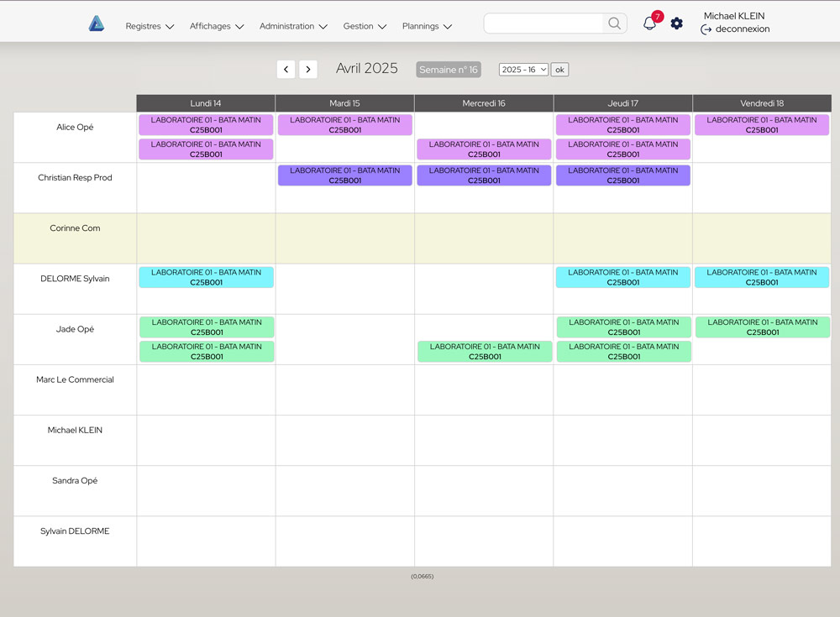
Task: Expand the Gestion dropdown
Action: pyautogui.click(x=365, y=26)
